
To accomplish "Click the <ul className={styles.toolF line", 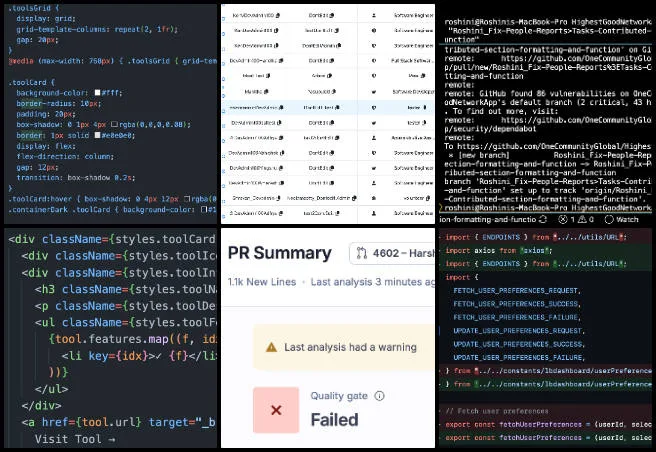I will pyautogui.click(x=126, y=323).
